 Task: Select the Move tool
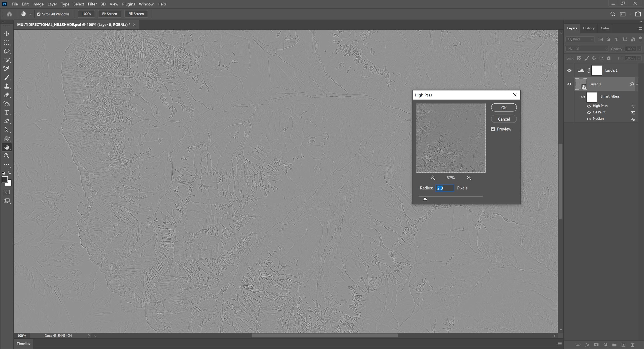point(7,34)
